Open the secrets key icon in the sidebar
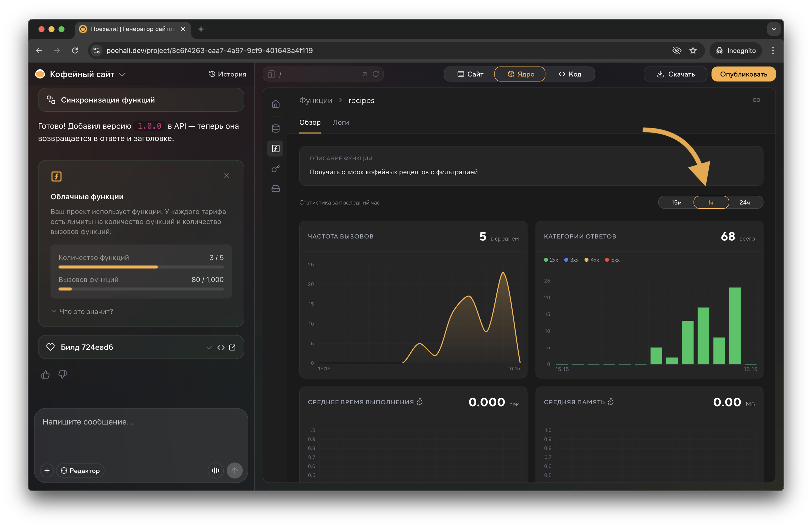The image size is (812, 528). (276, 168)
